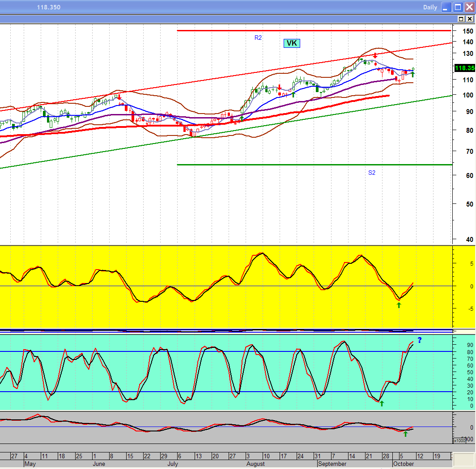Click the 118.350 title value
The image size is (476, 469).
coord(49,7)
